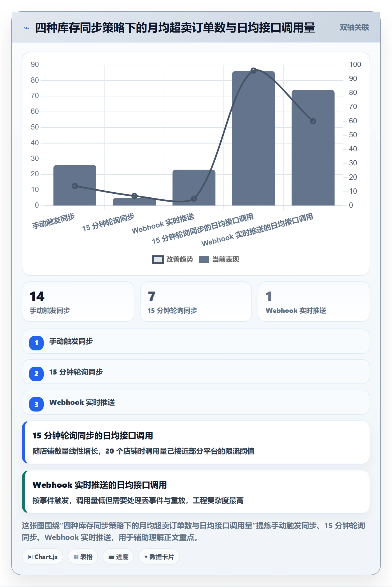This screenshot has height=587, width=392.
Task: Select the stat card showing 1
Action: [314, 302]
